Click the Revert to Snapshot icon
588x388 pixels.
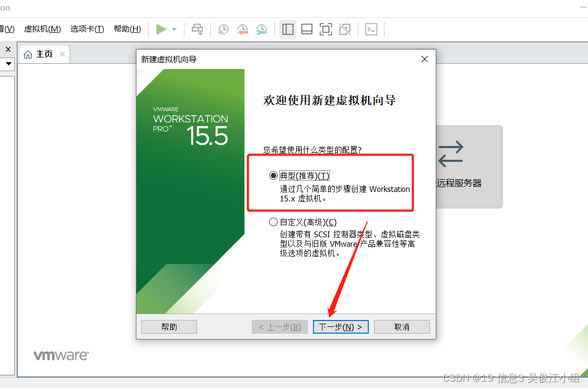[x=242, y=30]
